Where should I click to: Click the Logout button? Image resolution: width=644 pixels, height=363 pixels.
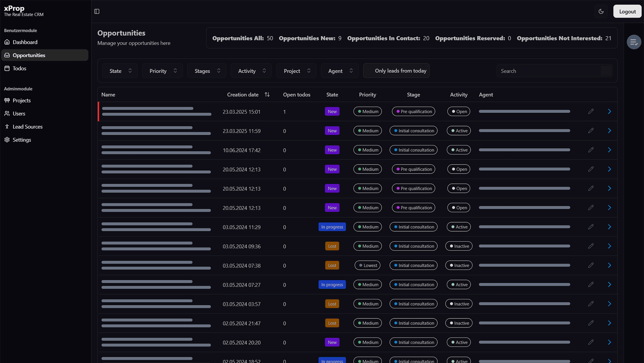[x=627, y=11]
